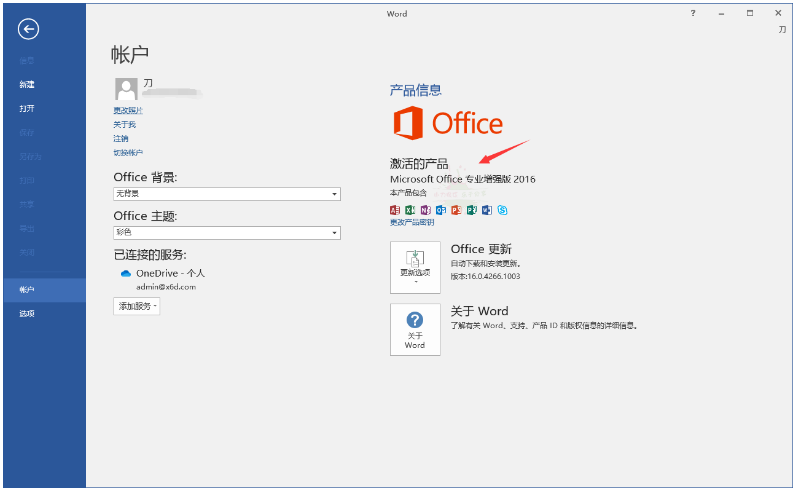Click Microsoft Office 专业增强版 2016 text
Viewport: 796px width, 491px height.
[x=462, y=179]
